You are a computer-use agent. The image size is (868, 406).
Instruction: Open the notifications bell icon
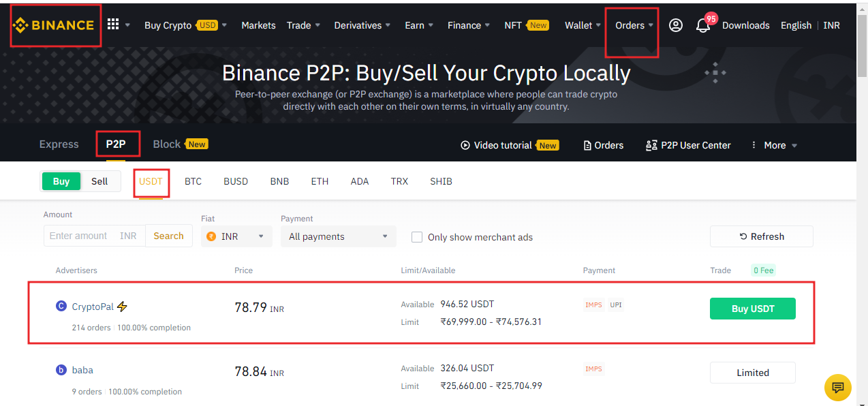[702, 26]
